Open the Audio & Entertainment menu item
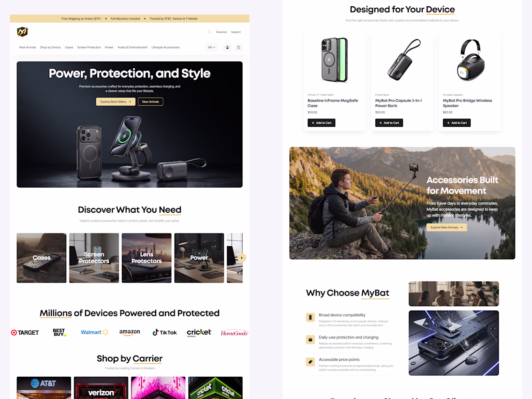532x399 pixels. (133, 47)
